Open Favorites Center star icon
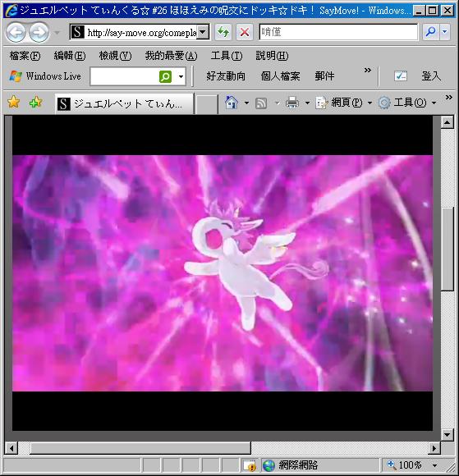The width and height of the screenshot is (459, 476). coord(14,102)
